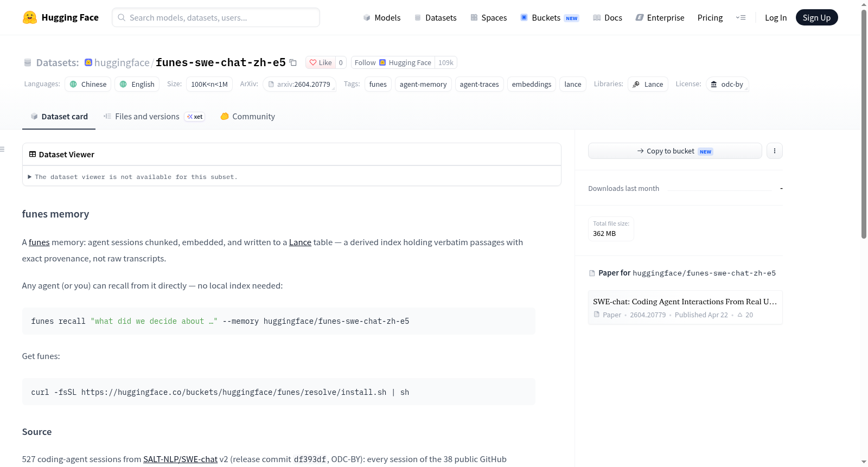Click the 100K<n<1M size tag
This screenshot has width=868, height=467.
coord(209,84)
